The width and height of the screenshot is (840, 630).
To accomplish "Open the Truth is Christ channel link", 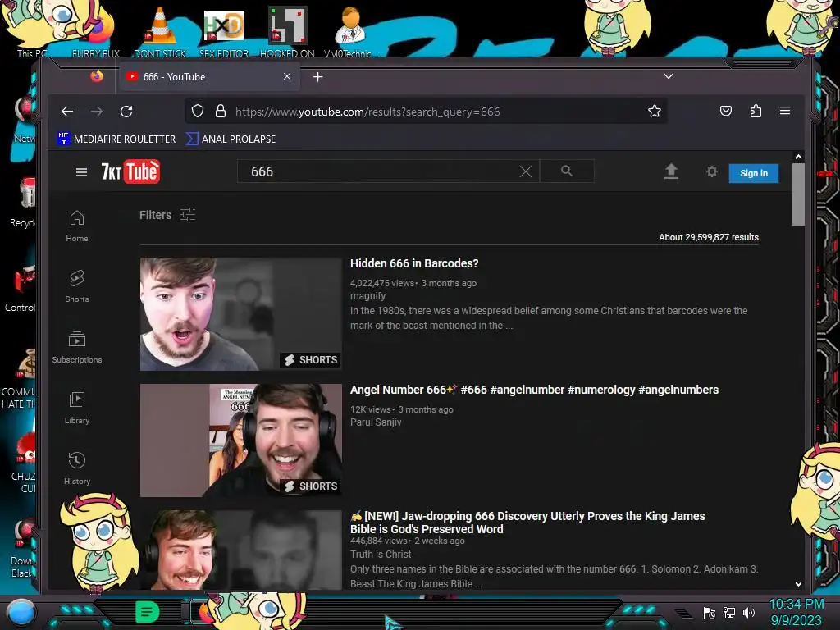I will pyautogui.click(x=381, y=554).
